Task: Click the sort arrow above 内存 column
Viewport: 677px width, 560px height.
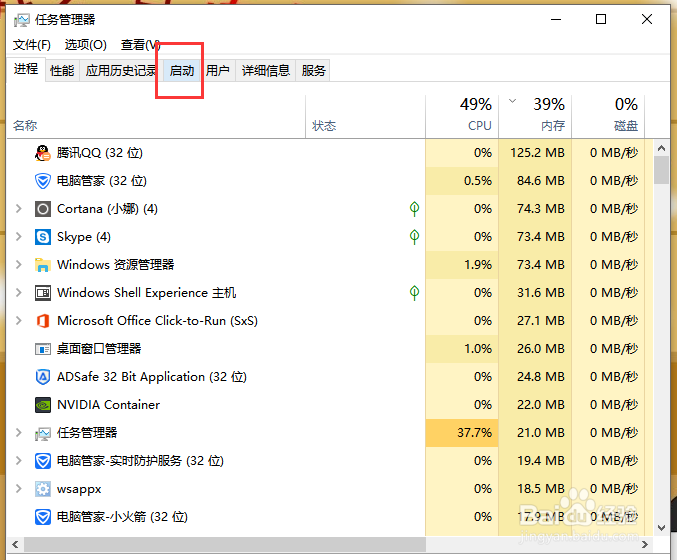Action: [512, 101]
